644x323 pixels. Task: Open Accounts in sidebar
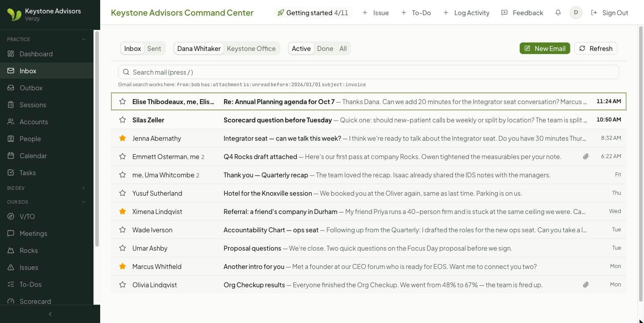click(47, 122)
